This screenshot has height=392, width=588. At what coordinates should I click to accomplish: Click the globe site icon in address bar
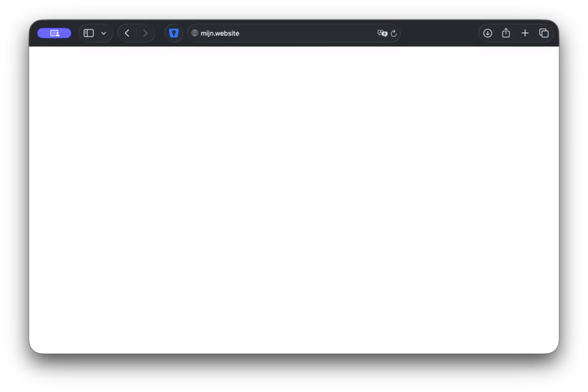[195, 33]
